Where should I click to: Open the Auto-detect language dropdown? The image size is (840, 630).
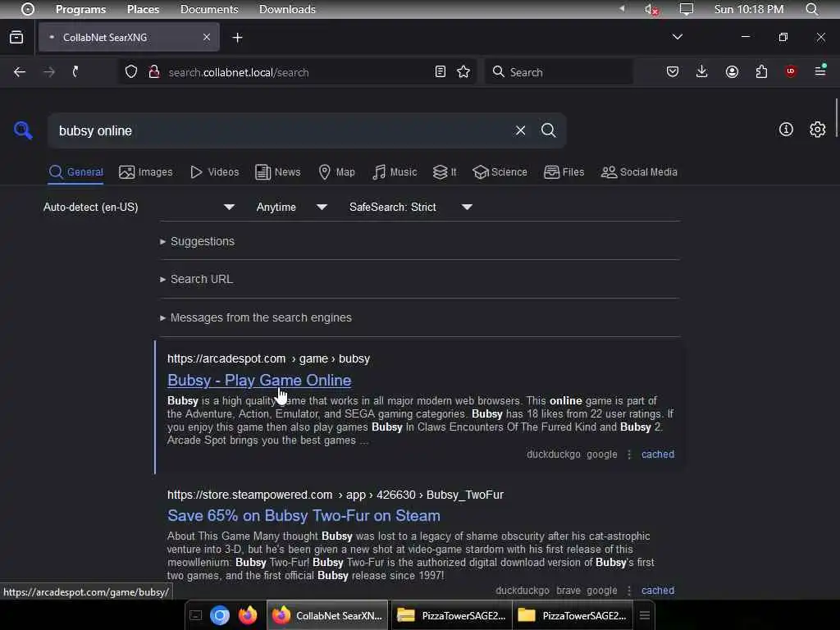coord(139,208)
